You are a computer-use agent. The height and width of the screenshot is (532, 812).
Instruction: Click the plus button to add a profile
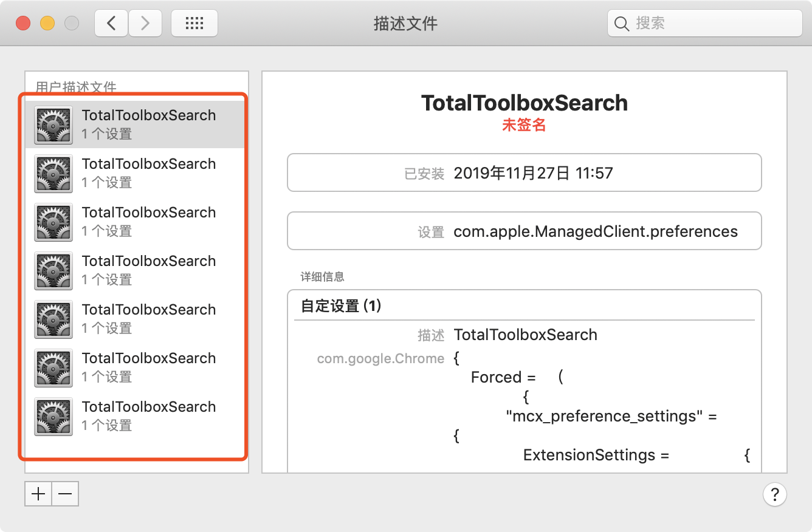click(x=38, y=494)
